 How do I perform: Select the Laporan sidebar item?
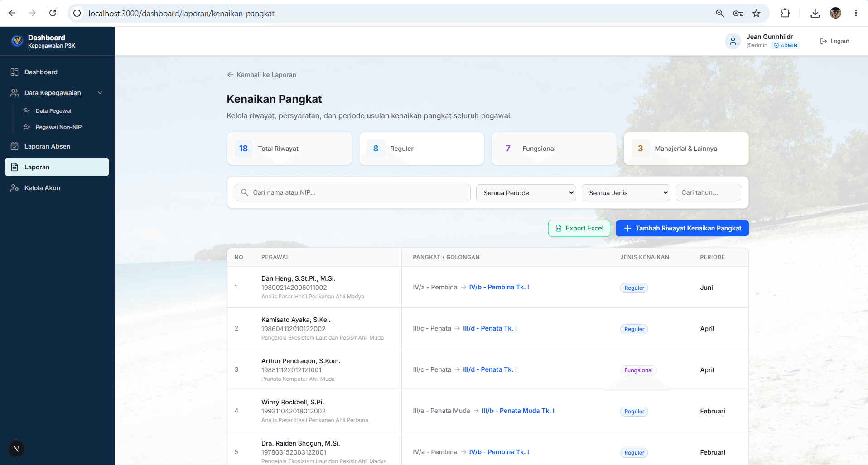click(57, 167)
